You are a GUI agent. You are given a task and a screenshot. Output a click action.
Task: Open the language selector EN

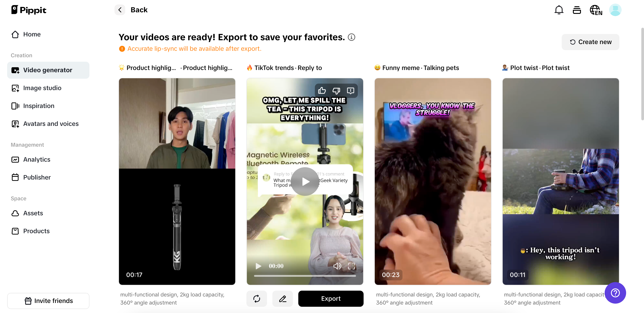(596, 10)
